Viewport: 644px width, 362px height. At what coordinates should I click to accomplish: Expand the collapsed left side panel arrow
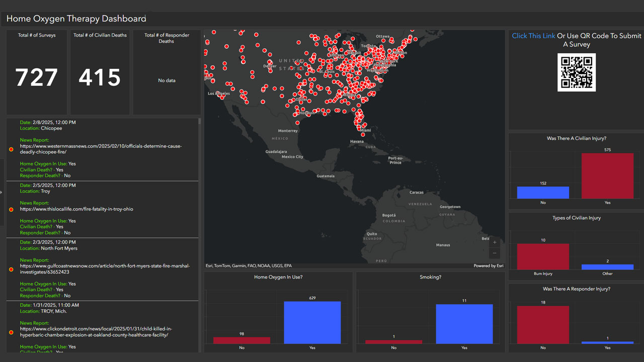tap(2, 192)
